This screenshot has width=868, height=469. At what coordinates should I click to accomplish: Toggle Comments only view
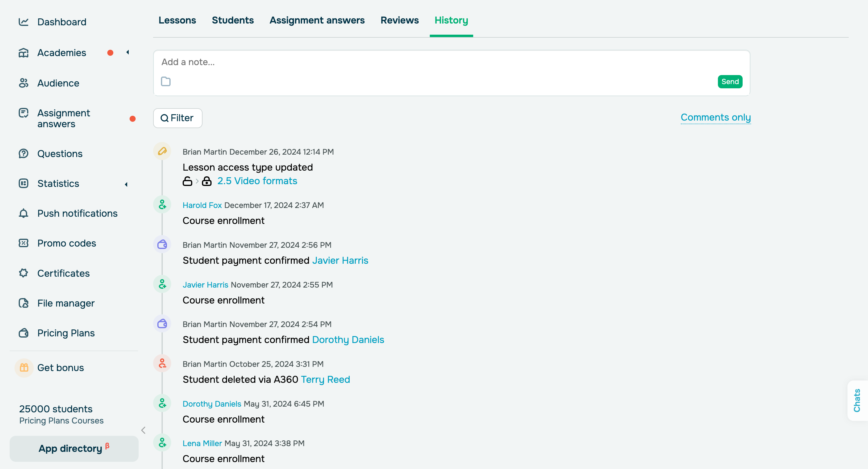point(715,117)
